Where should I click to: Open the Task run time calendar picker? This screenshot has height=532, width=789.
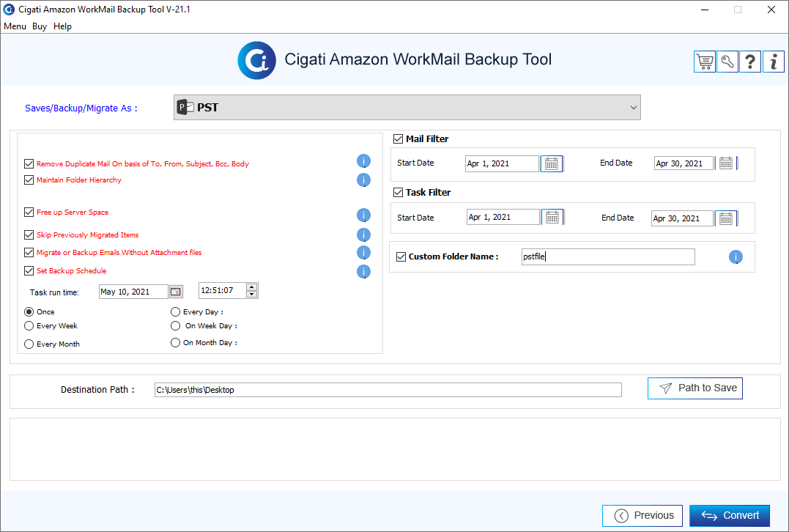point(176,292)
